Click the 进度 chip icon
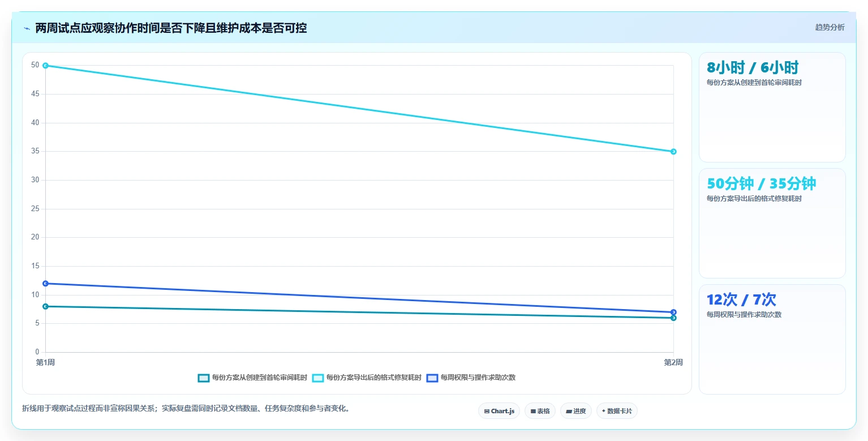The height and width of the screenshot is (441, 868). coord(569,412)
